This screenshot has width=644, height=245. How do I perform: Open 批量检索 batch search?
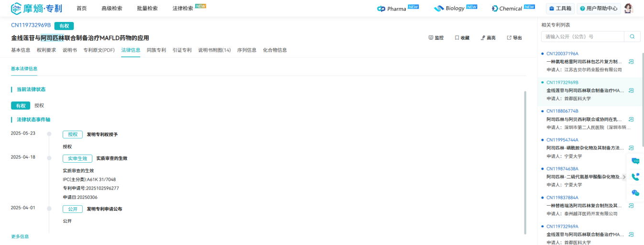[x=147, y=9]
